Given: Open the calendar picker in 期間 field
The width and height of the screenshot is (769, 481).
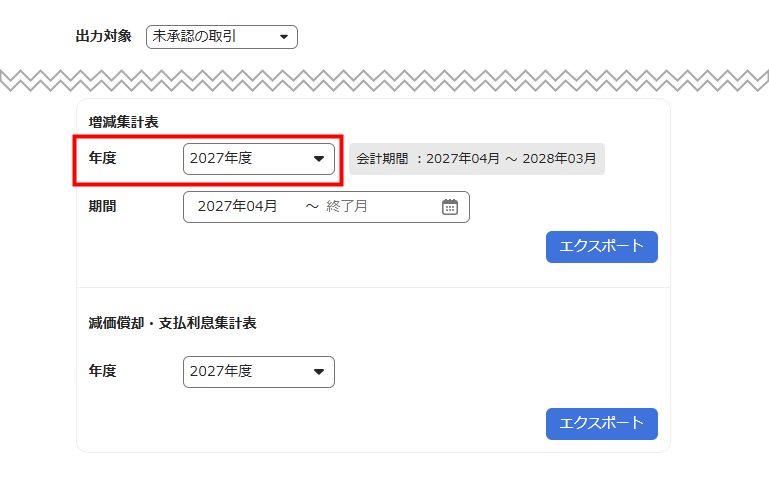Looking at the screenshot, I should click(x=450, y=207).
